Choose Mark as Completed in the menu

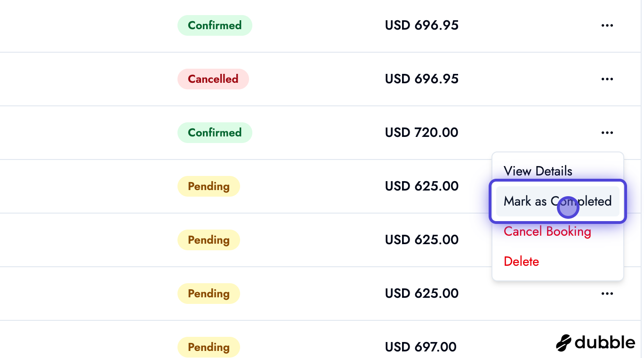coord(557,201)
